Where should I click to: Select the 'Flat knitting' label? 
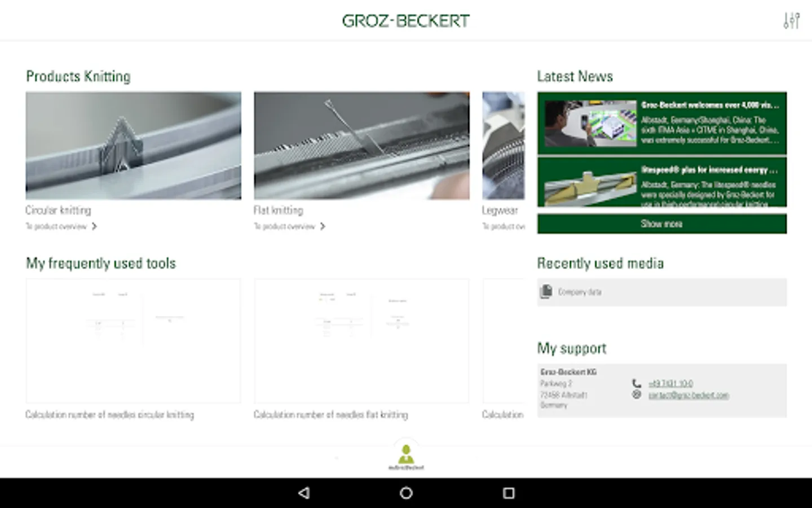278,210
